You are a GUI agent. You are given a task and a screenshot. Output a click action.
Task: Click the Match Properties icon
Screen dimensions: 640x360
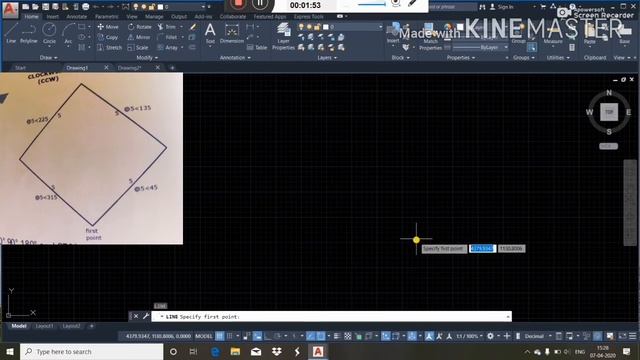(430, 36)
